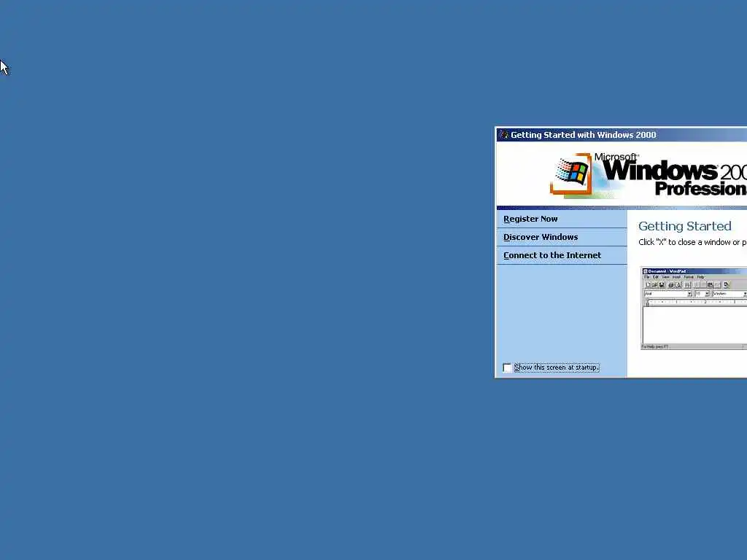Image resolution: width=747 pixels, height=560 pixels.
Task: Click the 'Getting Started with Windows 2000' title bar
Action: coord(622,135)
